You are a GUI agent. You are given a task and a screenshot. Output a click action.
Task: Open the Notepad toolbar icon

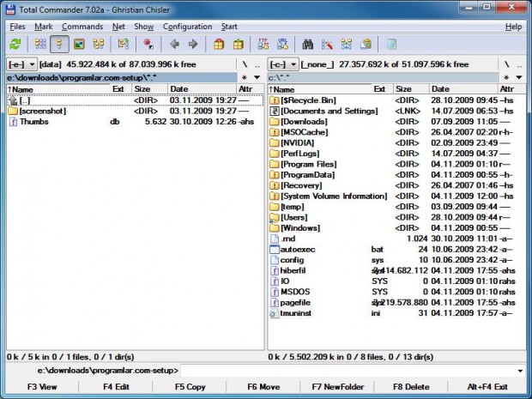[391, 44]
